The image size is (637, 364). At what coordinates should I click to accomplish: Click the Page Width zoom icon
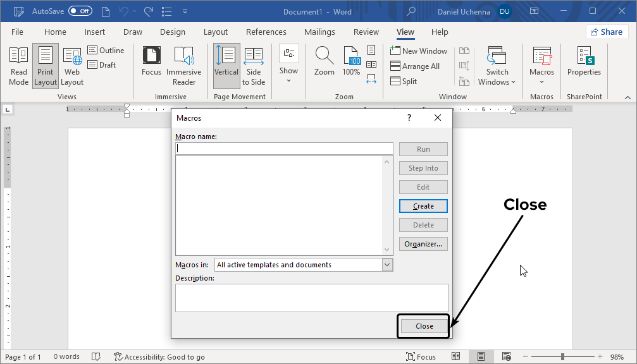372,78
